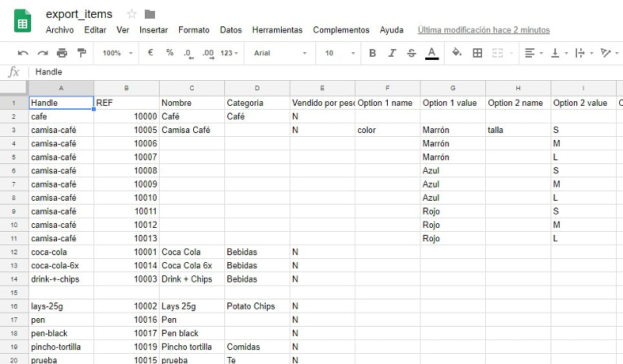The height and width of the screenshot is (364, 623).
Task: Open the Herramientas menu
Action: click(277, 30)
